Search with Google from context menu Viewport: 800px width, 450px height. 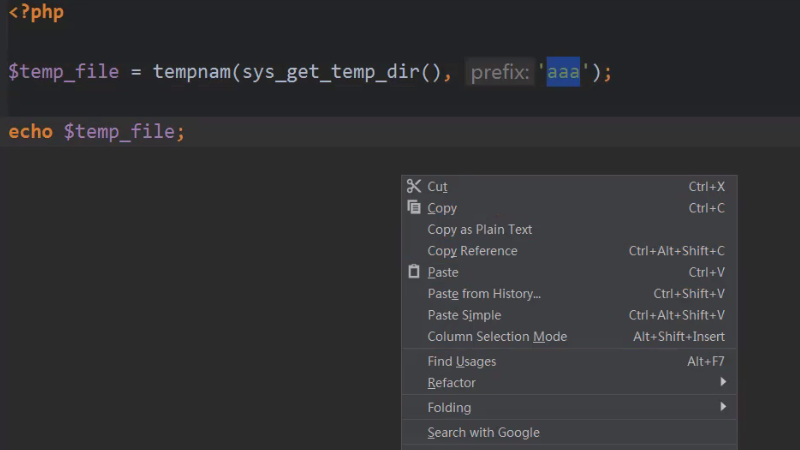[x=483, y=433]
